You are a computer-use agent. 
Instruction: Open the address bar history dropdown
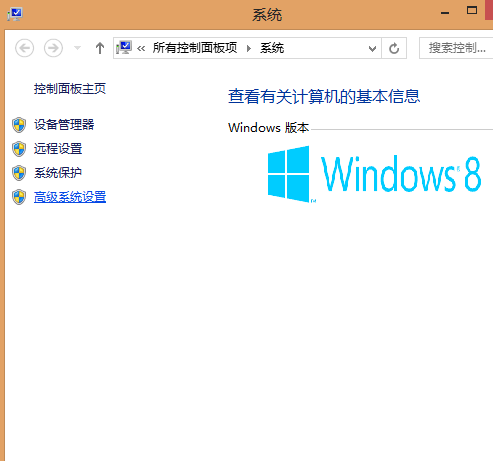click(x=372, y=49)
